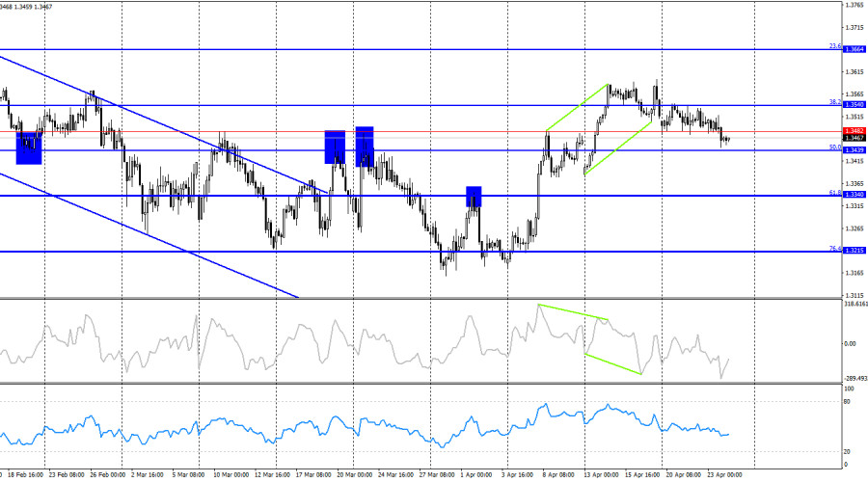The width and height of the screenshot is (868, 482).
Task: Click the 15 Apr 16:00 date label
Action: tap(642, 475)
